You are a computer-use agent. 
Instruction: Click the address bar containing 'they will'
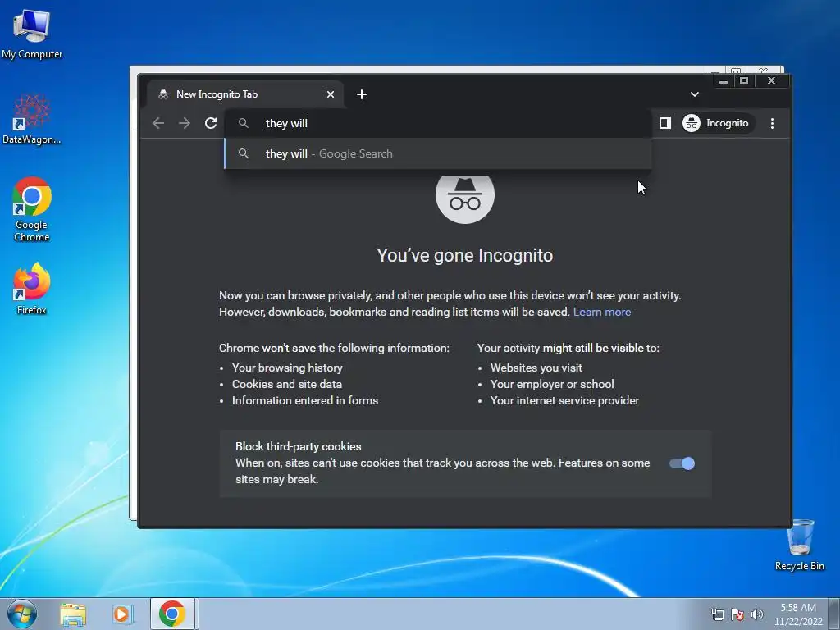(x=438, y=123)
